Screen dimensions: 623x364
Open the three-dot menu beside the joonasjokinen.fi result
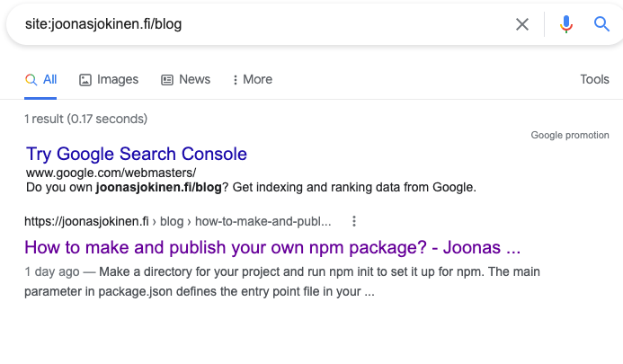(354, 221)
